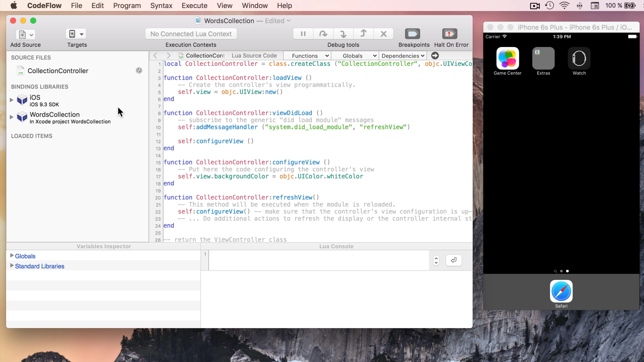This screenshot has height=362, width=644.
Task: Click the screen recording icon in menu bar
Action: tap(535, 6)
